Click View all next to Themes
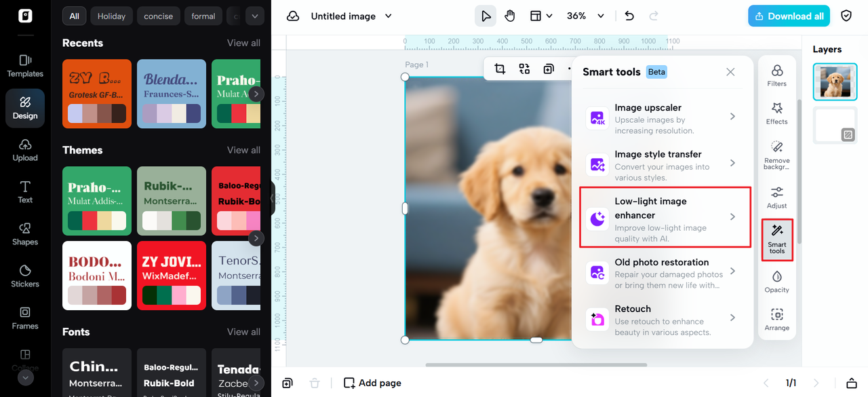Image resolution: width=868 pixels, height=397 pixels. point(243,150)
